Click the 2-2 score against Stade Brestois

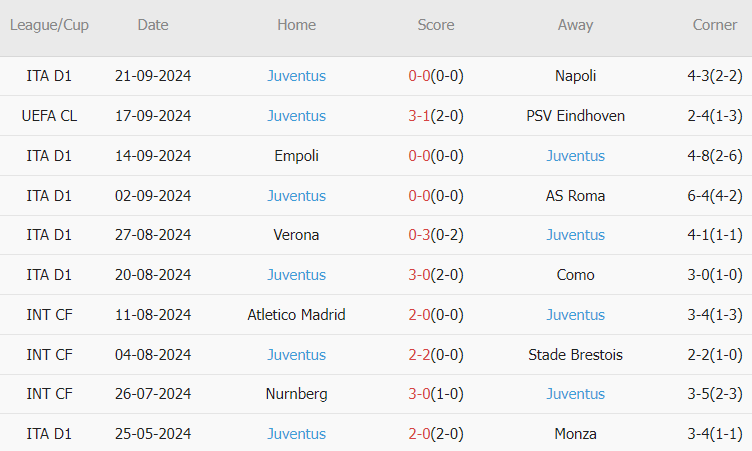click(419, 354)
